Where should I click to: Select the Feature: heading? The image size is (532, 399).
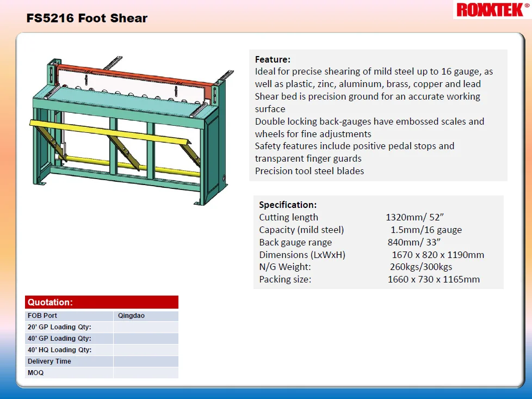[273, 59]
